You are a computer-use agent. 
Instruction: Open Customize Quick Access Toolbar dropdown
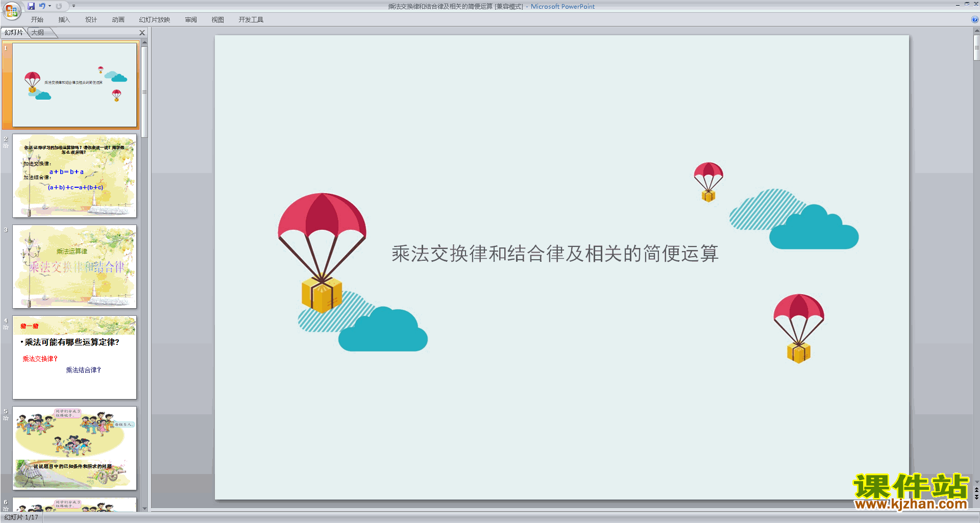pyautogui.click(x=73, y=6)
